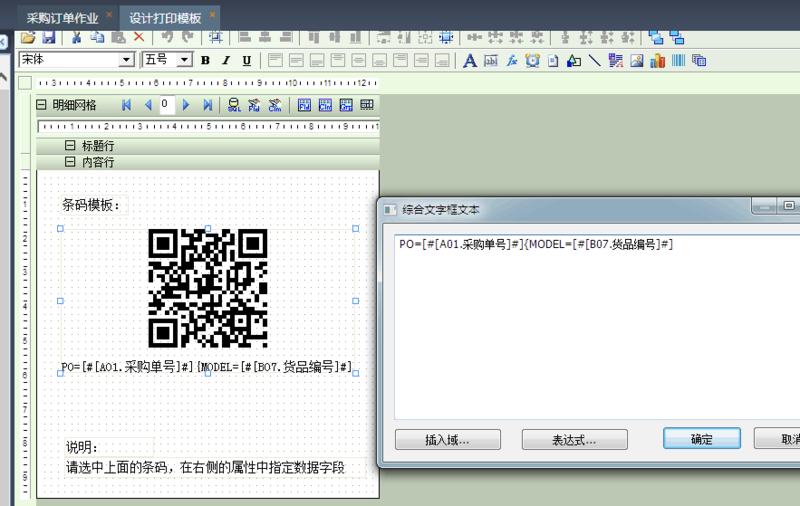Image resolution: width=800 pixels, height=506 pixels.
Task: Click the center-selection icon in top toolbar
Action: pos(446,37)
